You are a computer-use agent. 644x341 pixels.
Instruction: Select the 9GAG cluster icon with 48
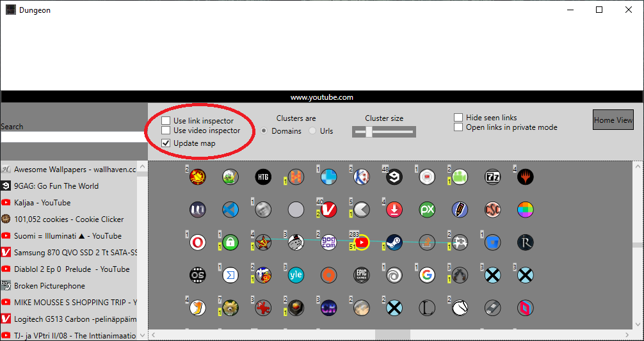pyautogui.click(x=394, y=177)
